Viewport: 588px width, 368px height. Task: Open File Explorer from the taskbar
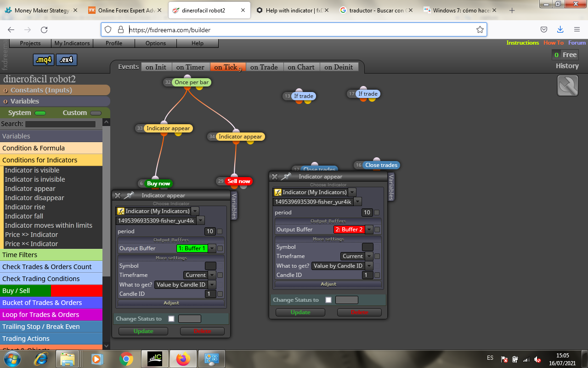click(67, 358)
